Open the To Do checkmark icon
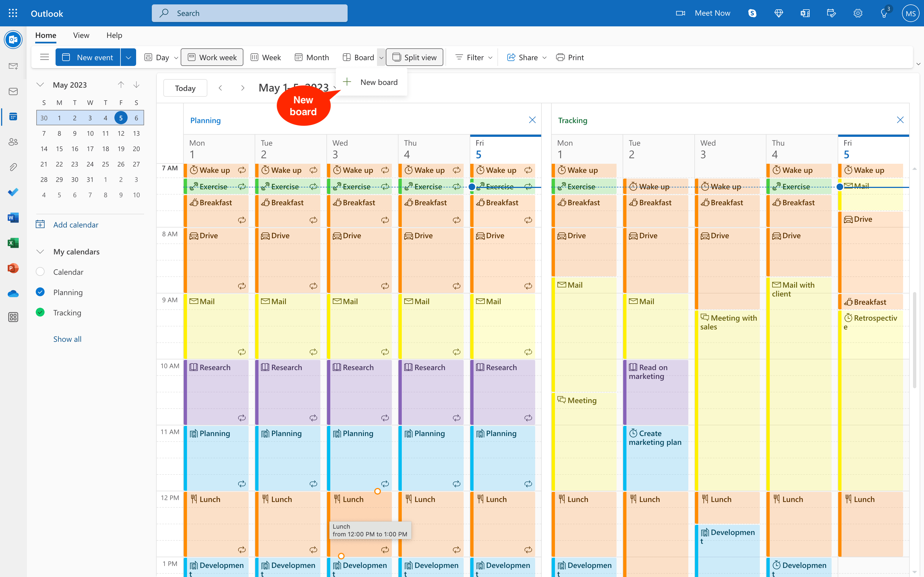The height and width of the screenshot is (577, 924). click(13, 192)
